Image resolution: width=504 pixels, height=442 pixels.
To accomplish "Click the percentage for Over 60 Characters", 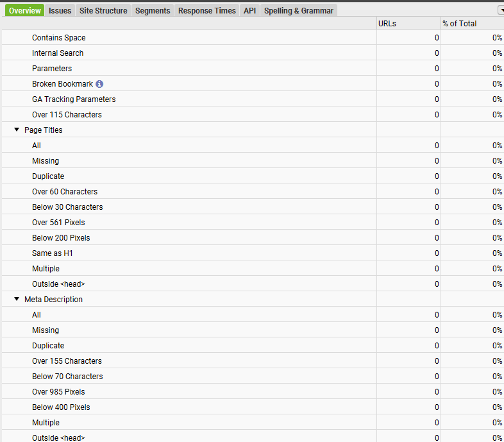I will (x=497, y=192).
